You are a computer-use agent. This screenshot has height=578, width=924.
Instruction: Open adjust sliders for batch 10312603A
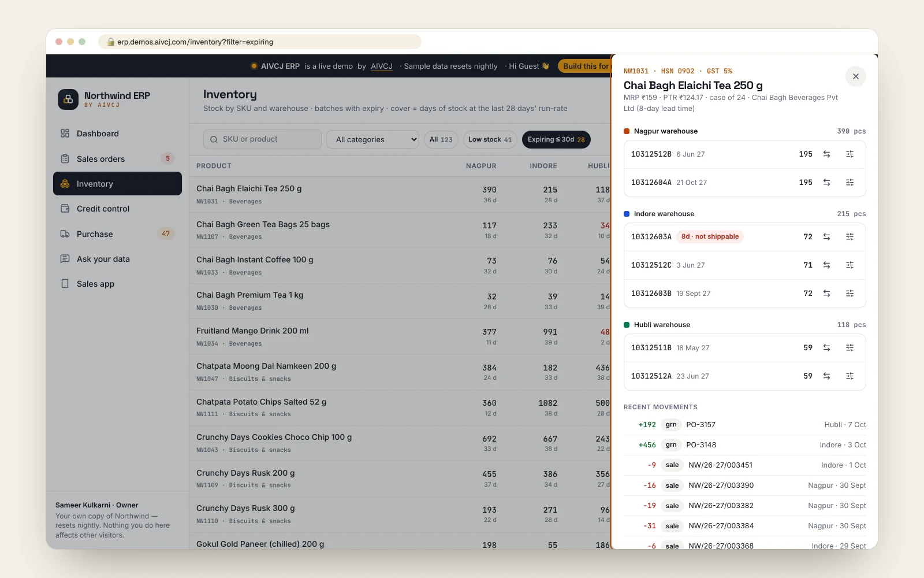pyautogui.click(x=850, y=237)
